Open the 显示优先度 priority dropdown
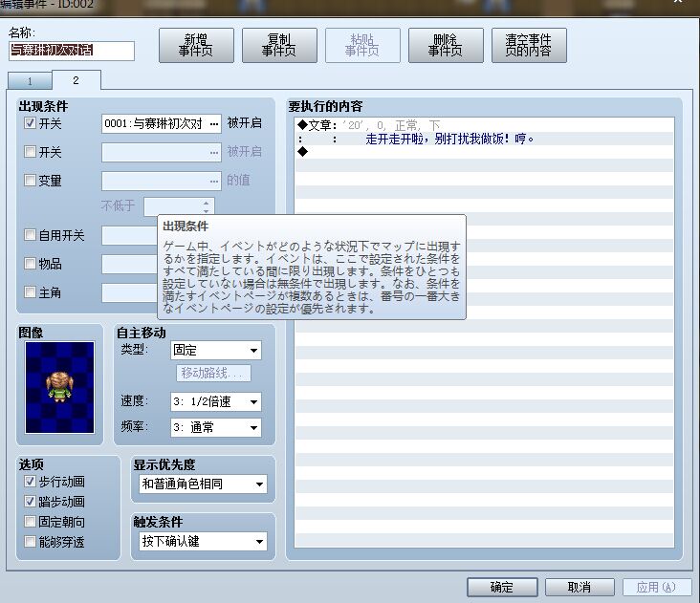The width and height of the screenshot is (700, 603). tap(203, 485)
